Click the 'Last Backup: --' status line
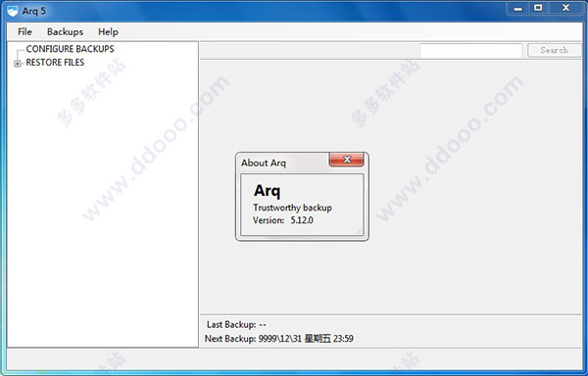 pos(236,325)
